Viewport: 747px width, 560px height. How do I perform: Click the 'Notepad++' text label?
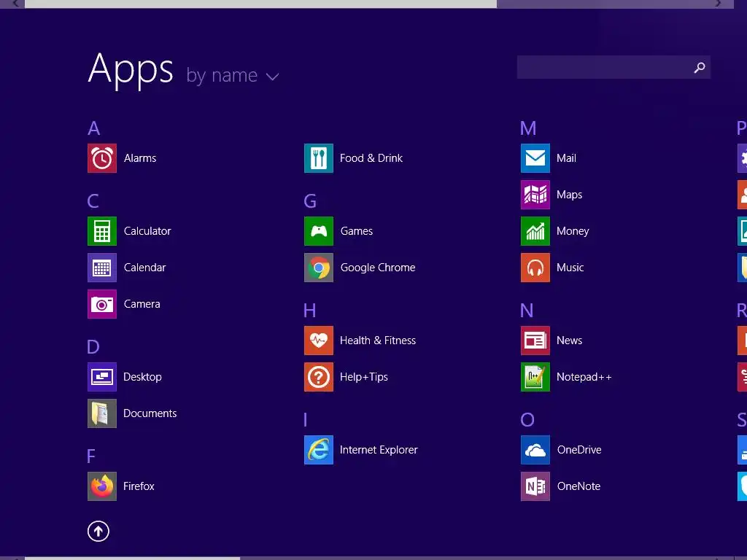584,377
